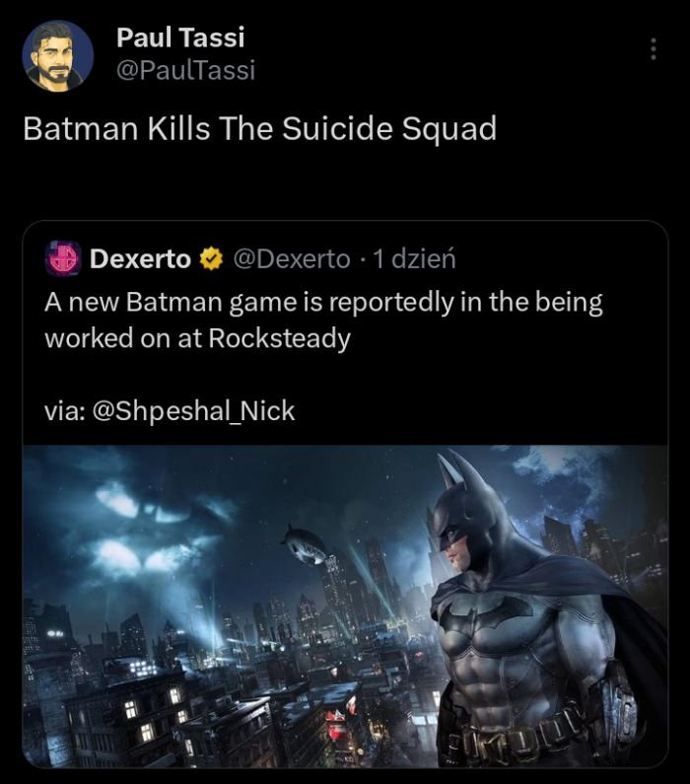Viewport: 690px width, 784px height.
Task: Click the @Dexerto handle in the quoted tweet
Action: (x=291, y=259)
